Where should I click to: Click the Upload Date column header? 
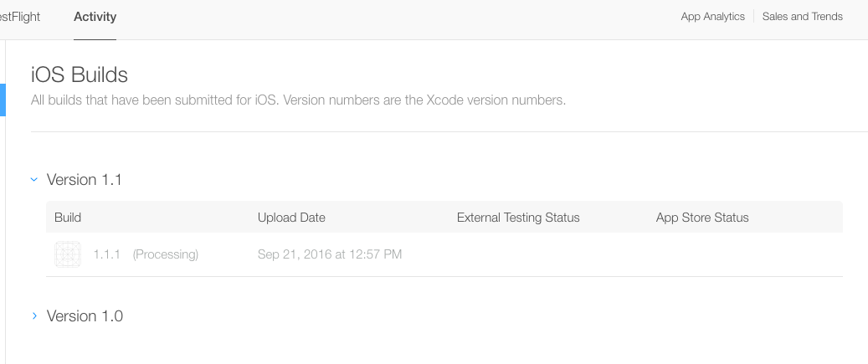(291, 218)
